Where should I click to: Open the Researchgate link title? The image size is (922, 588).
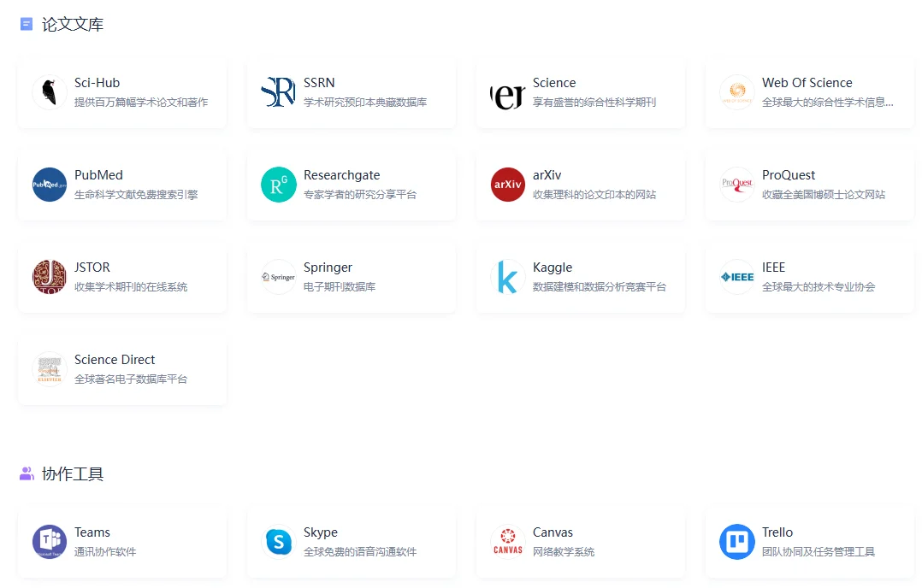coord(341,175)
